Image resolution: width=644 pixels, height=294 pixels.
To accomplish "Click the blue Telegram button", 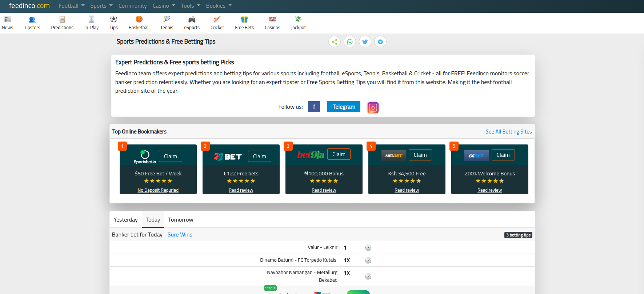I will pos(344,107).
